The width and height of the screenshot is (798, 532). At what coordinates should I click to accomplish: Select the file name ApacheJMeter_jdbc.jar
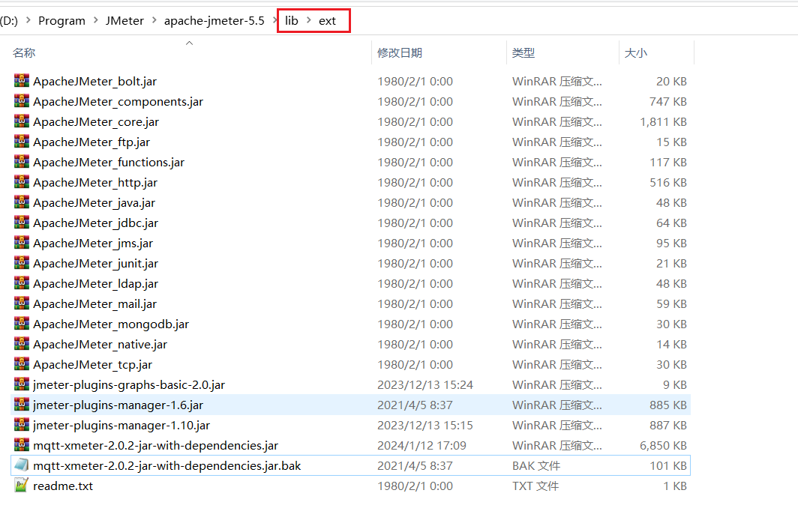[96, 223]
